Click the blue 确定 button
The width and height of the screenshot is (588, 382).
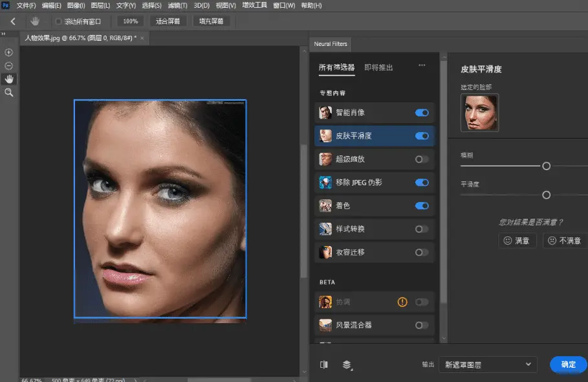[x=568, y=365]
